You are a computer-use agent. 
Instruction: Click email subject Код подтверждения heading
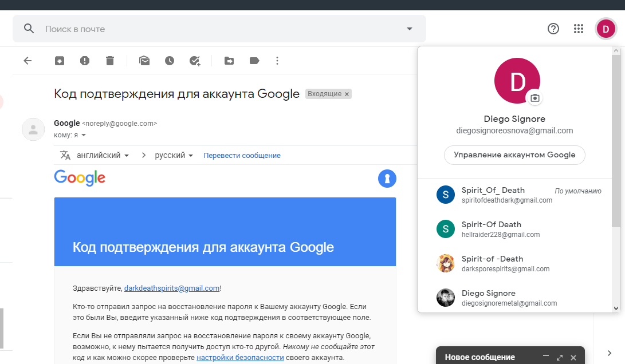[176, 94]
